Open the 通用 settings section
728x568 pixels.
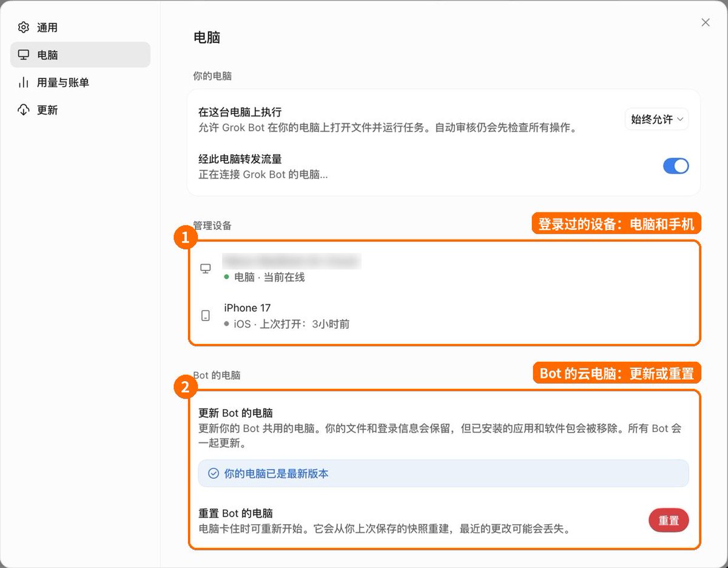[x=80, y=27]
